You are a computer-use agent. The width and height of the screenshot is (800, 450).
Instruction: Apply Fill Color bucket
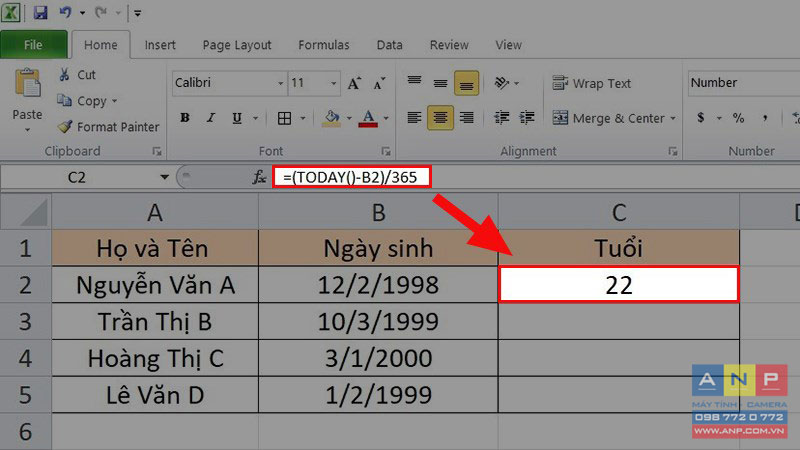point(332,118)
